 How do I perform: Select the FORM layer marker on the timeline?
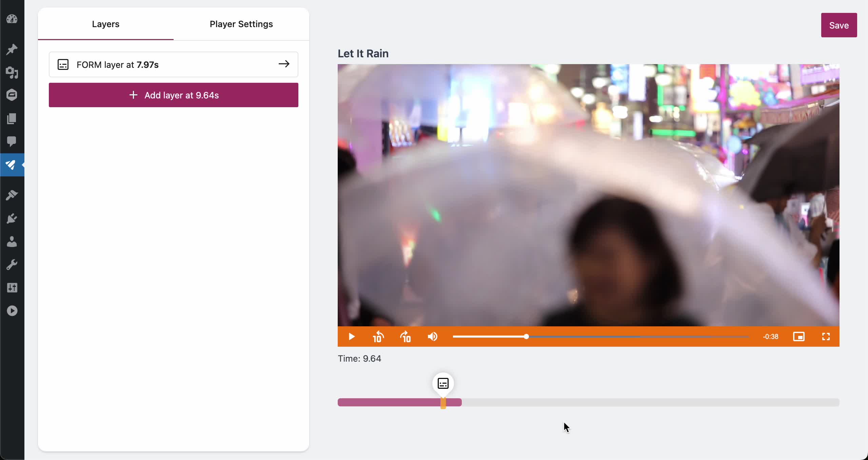pos(443,383)
